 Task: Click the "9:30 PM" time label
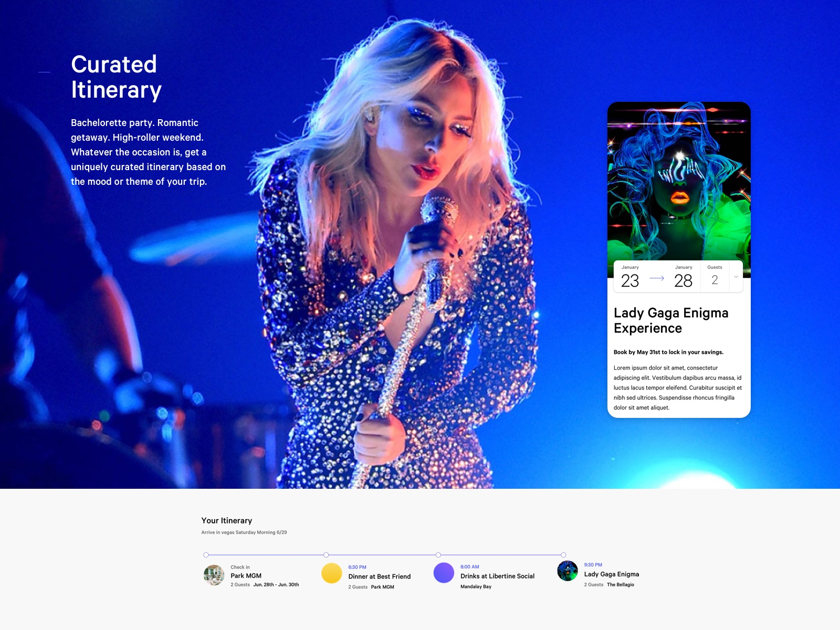tap(593, 565)
